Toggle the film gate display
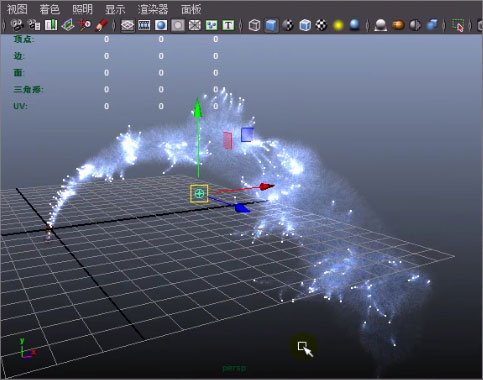 click(144, 25)
